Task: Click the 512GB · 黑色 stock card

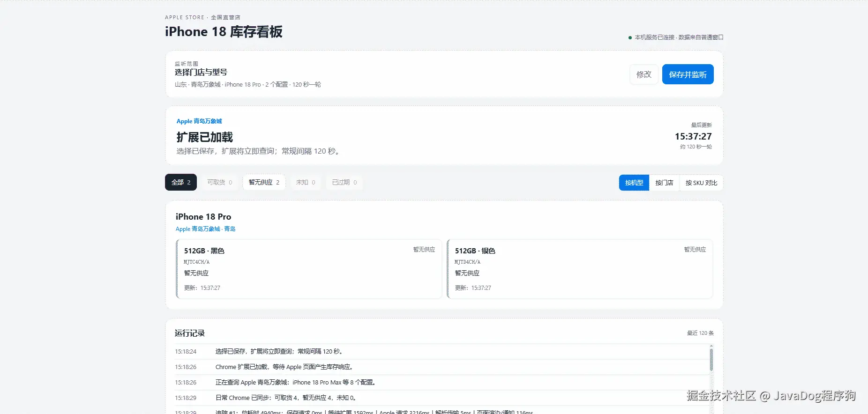Action: tap(309, 269)
